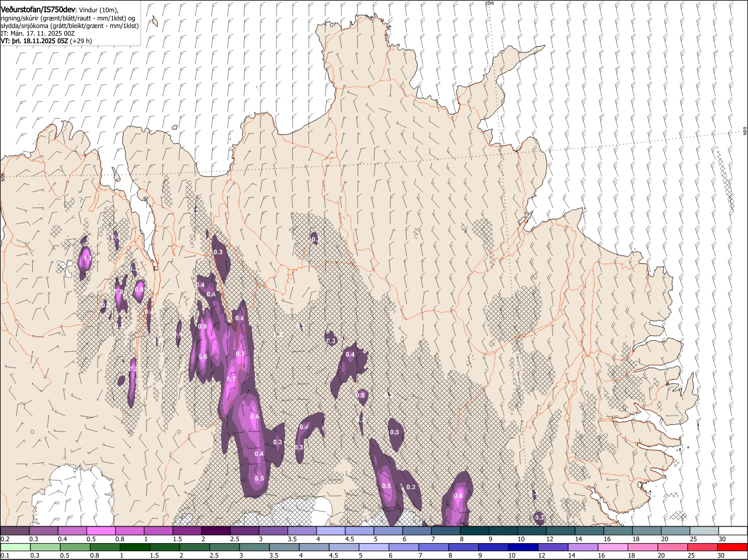This screenshot has width=748, height=560.
Task: Click the Veðurstofan/IS750dev title text
Action: pyautogui.click(x=38, y=9)
